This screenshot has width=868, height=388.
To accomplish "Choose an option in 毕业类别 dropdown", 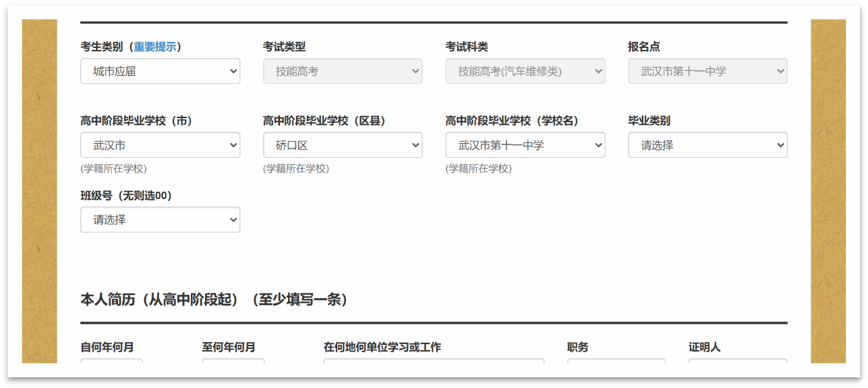I will coord(707,145).
